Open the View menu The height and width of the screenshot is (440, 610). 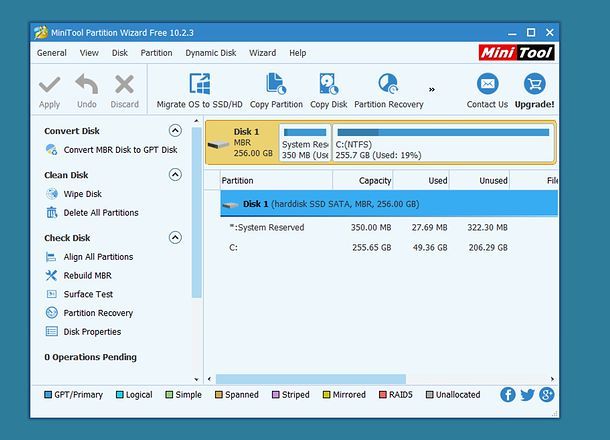point(89,53)
